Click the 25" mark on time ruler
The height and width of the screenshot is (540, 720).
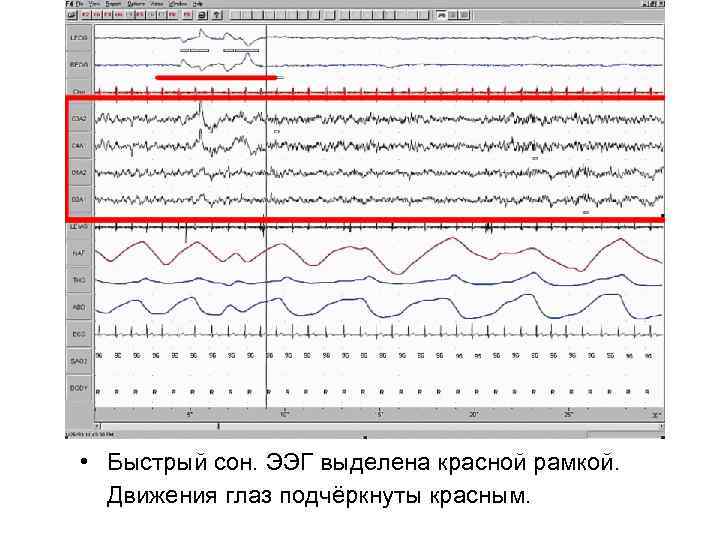[x=568, y=414]
